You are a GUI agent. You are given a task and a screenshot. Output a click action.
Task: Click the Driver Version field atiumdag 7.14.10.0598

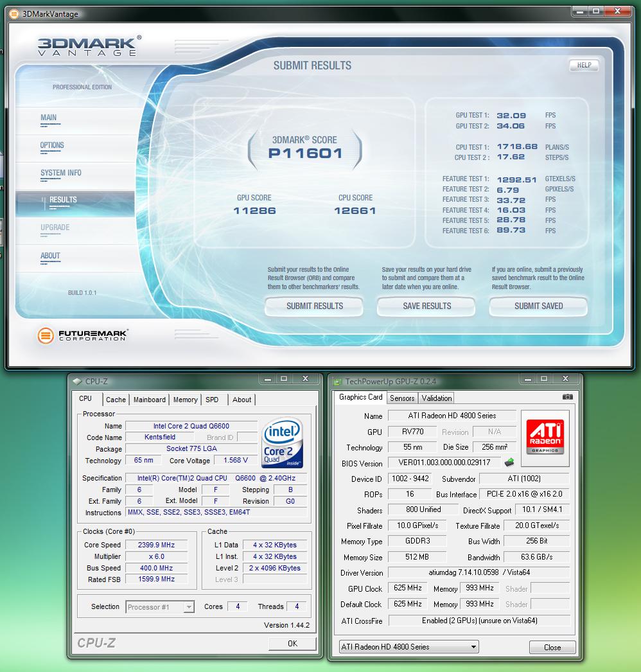[479, 572]
